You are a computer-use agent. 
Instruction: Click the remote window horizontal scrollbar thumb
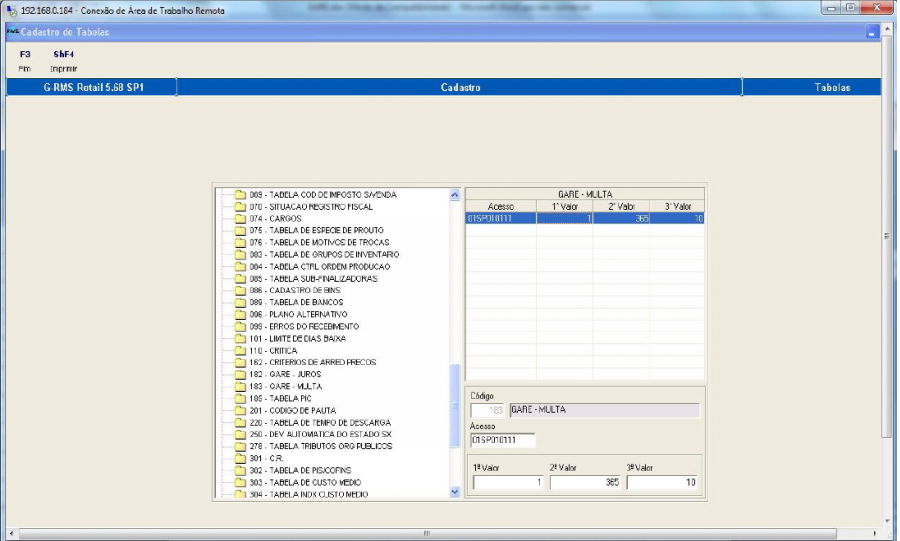pyautogui.click(x=428, y=534)
